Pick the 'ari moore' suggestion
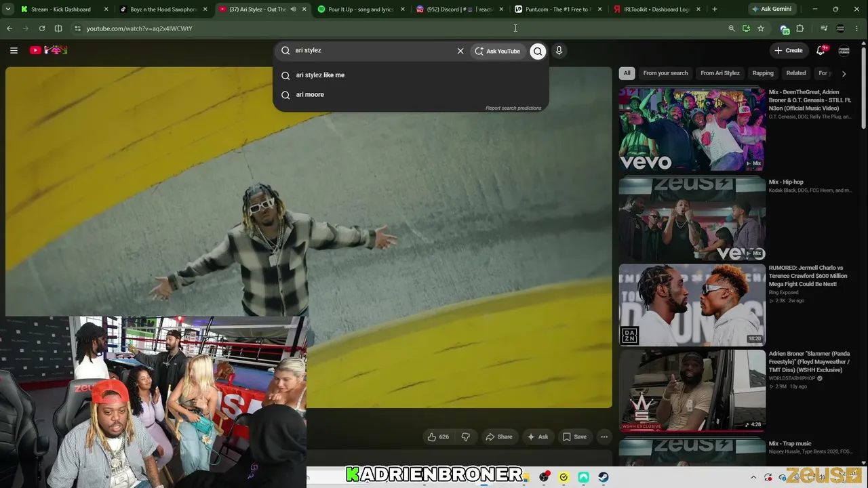 click(x=411, y=94)
